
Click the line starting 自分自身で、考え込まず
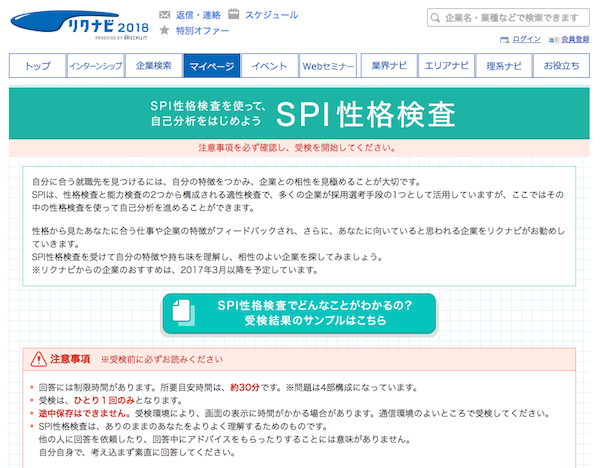point(137,452)
